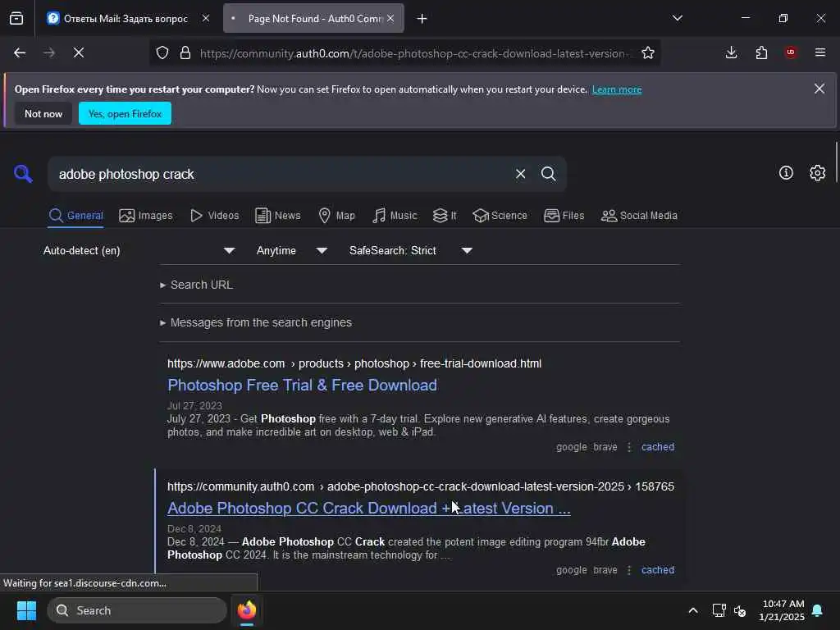Close the Ответы Mail tab

(x=206, y=18)
